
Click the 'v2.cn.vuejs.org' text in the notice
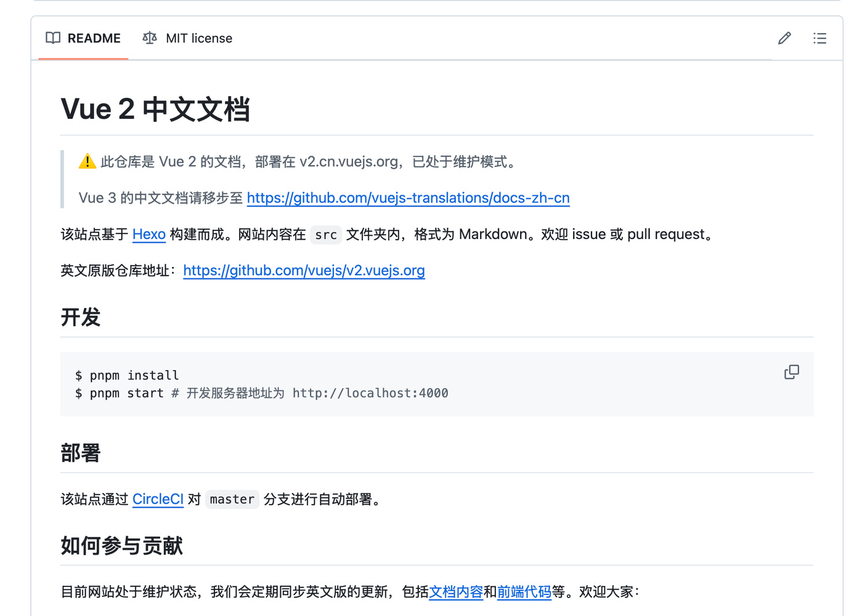(x=349, y=161)
